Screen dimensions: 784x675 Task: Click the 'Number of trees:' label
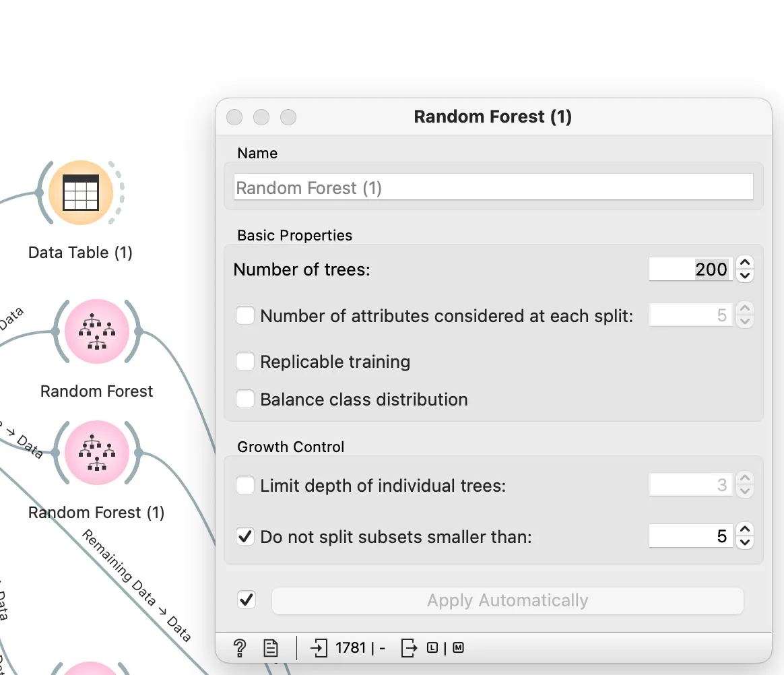tap(302, 269)
